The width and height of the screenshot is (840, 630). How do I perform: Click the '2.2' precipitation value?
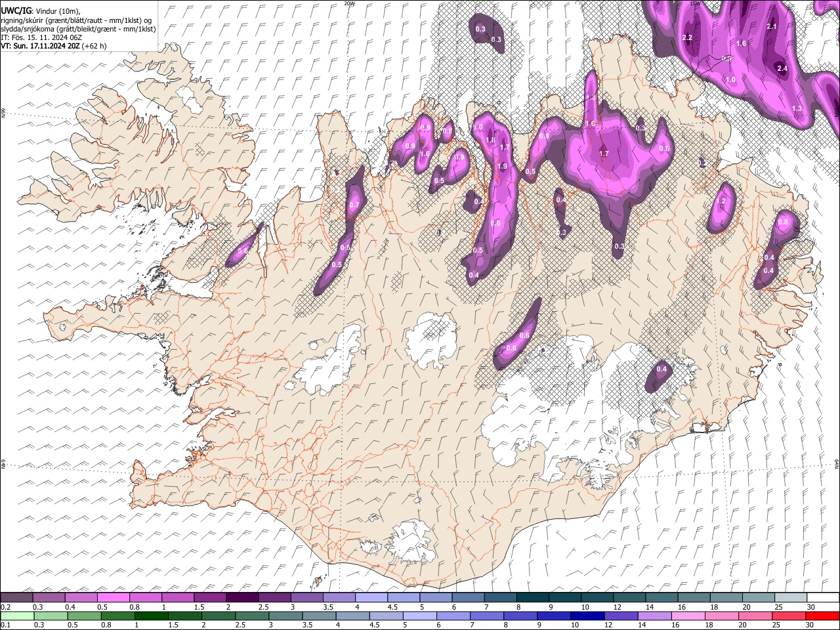tap(688, 37)
